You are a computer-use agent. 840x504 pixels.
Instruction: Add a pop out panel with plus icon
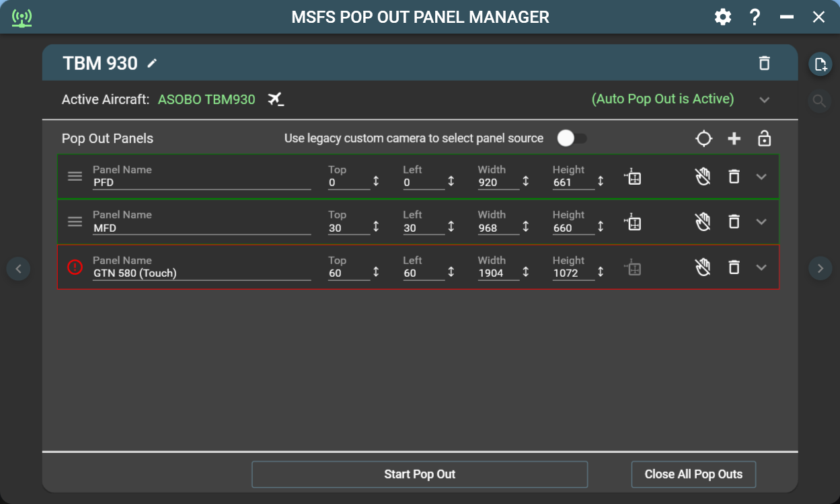coord(734,138)
